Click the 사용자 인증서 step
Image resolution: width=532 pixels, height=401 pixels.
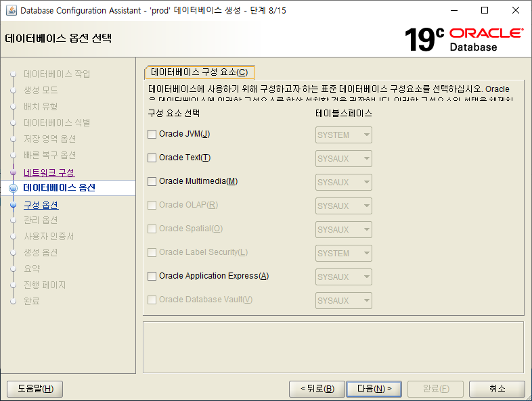pyautogui.click(x=49, y=236)
